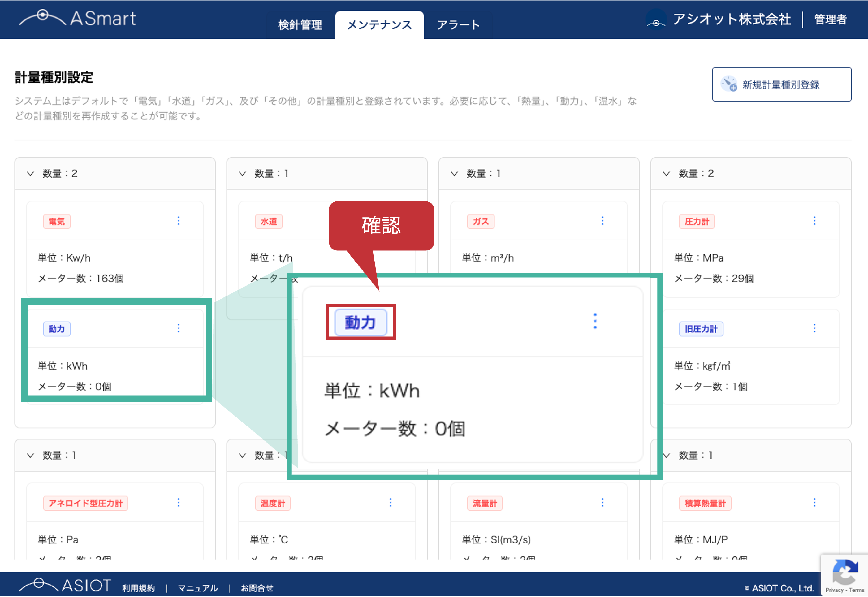
Task: Open the three-dot menu on 電気 card
Action: pyautogui.click(x=179, y=221)
